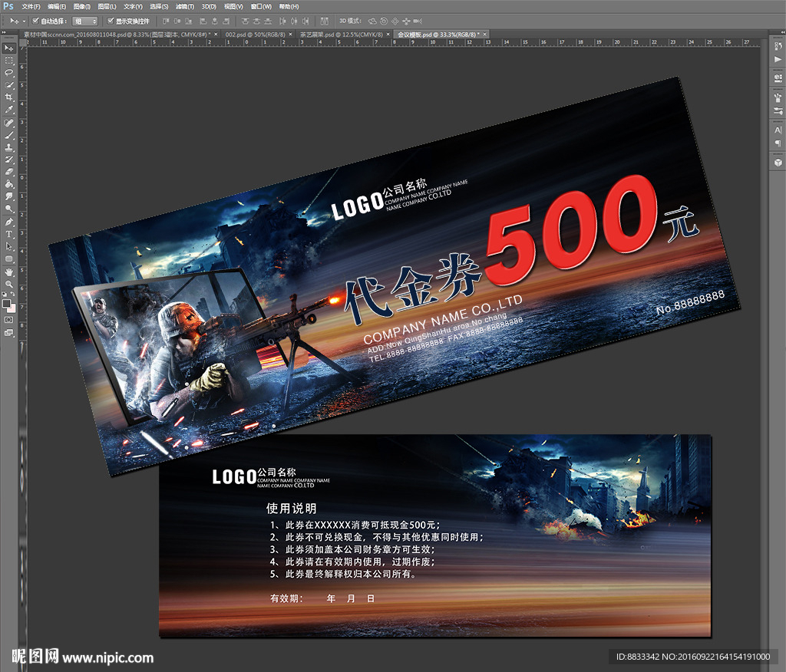Image resolution: width=786 pixels, height=672 pixels.
Task: Open the Paragraph panel icon
Action: [x=778, y=143]
